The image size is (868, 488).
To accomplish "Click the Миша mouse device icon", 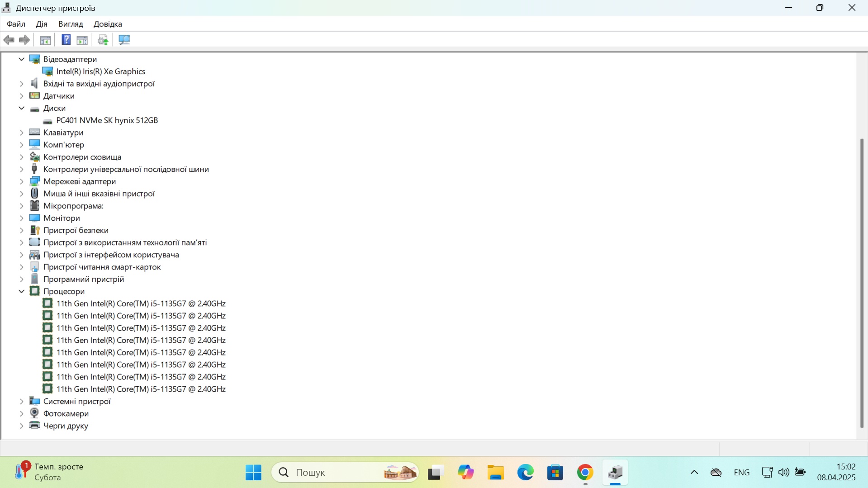I will point(35,194).
